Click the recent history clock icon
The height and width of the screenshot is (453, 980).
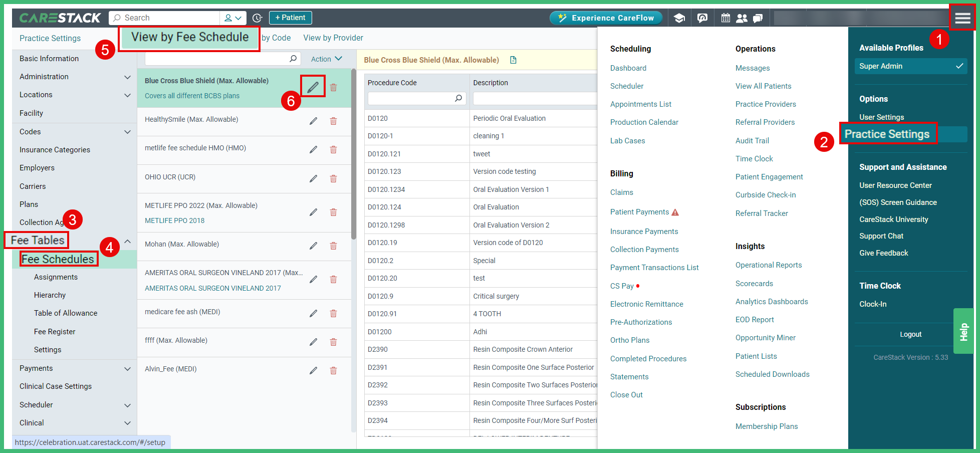[257, 18]
